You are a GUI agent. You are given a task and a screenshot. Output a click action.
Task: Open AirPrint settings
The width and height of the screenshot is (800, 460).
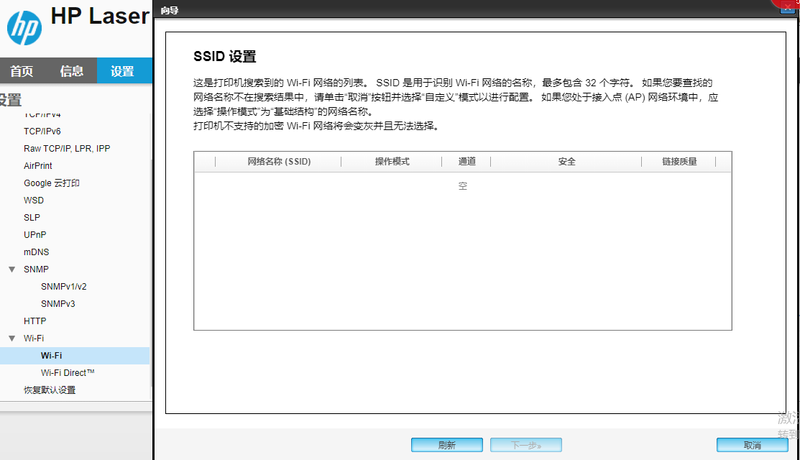click(x=38, y=165)
